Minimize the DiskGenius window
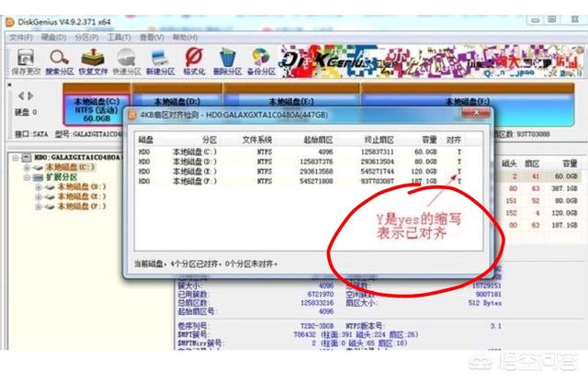The height and width of the screenshot is (381, 588). click(x=535, y=19)
